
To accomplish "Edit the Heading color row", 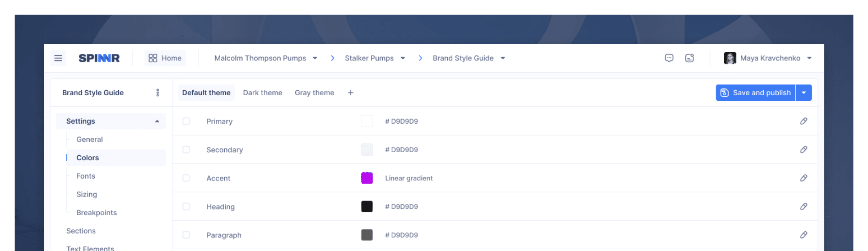I will [x=803, y=207].
